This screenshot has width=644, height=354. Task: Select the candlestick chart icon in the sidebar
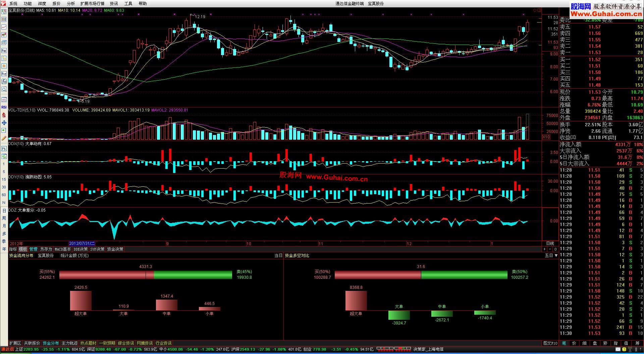[4, 35]
